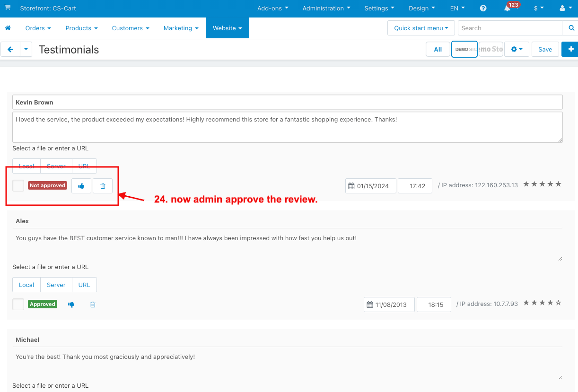
Task: Click the Save button
Action: tap(545, 49)
